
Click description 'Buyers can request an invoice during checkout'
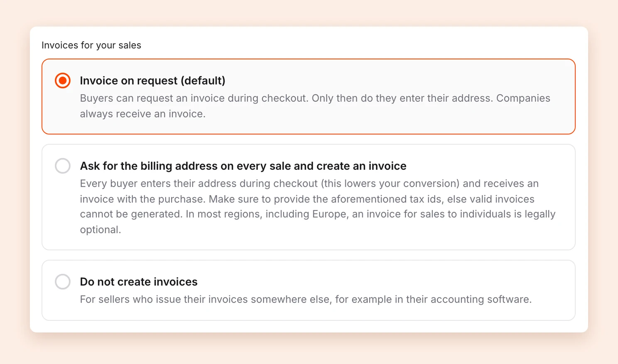click(315, 106)
